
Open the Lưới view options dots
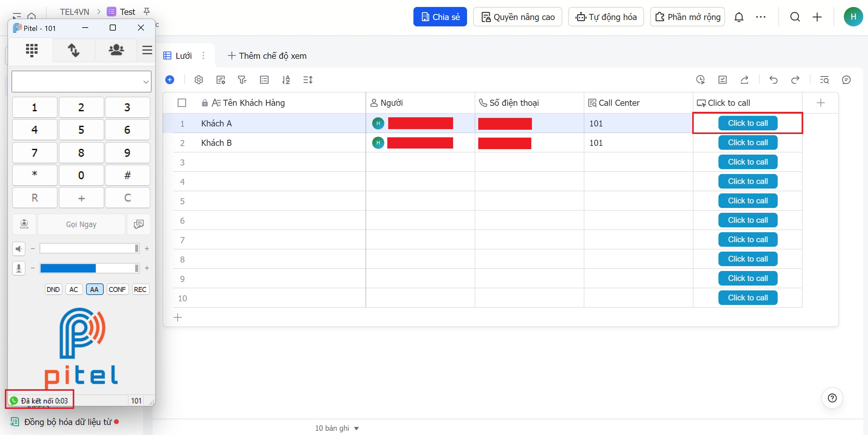203,55
